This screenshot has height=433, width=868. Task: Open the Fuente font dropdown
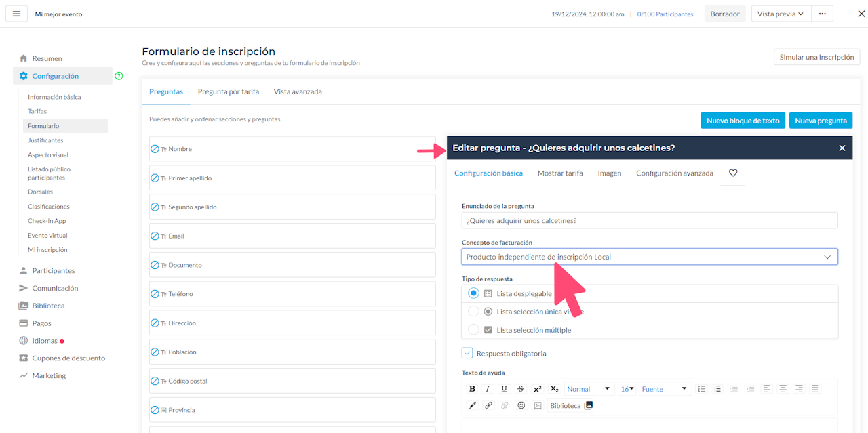pos(665,389)
